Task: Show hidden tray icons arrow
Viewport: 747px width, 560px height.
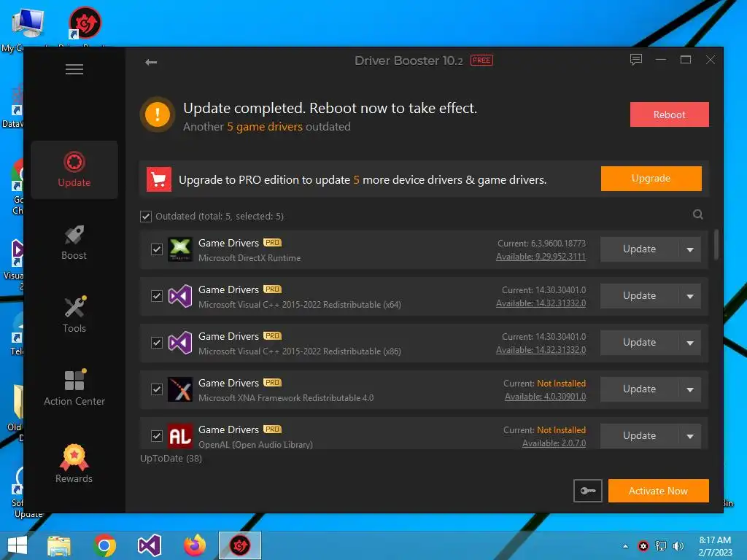Action: [x=625, y=546]
